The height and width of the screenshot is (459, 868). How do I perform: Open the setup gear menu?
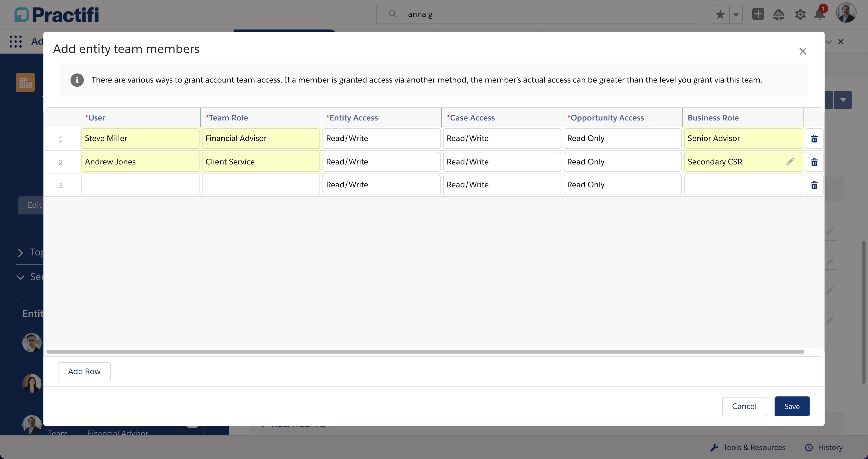coord(800,14)
